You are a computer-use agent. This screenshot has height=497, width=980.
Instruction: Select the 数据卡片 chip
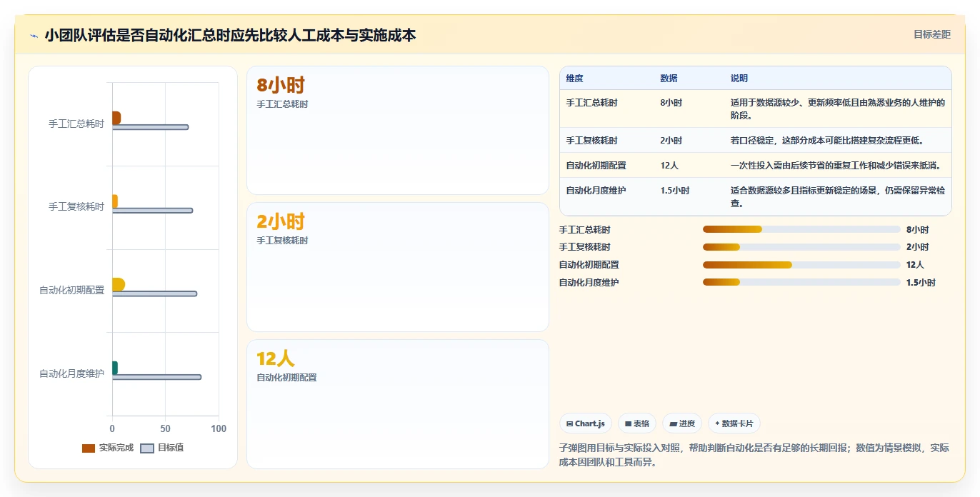(x=734, y=423)
